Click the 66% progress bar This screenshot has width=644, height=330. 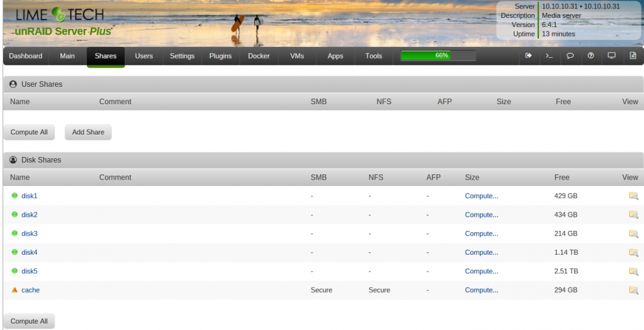pyautogui.click(x=438, y=55)
